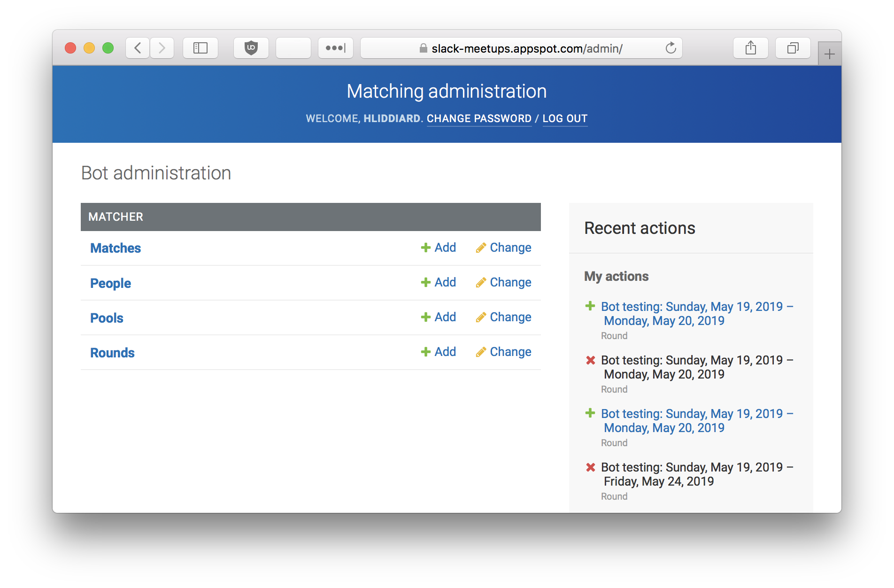The height and width of the screenshot is (588, 894).
Task: Click Change for Pools
Action: pos(503,317)
